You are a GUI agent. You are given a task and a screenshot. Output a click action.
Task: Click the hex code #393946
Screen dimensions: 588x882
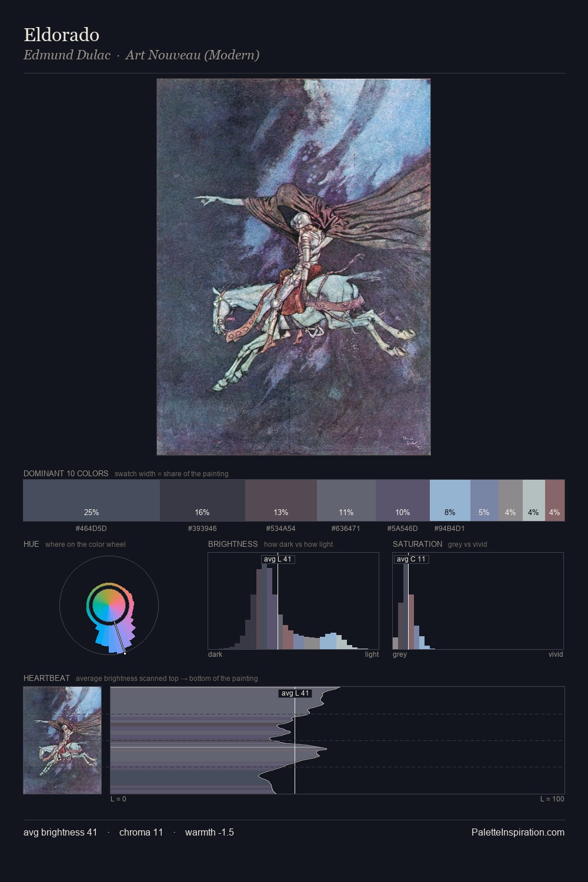202,529
